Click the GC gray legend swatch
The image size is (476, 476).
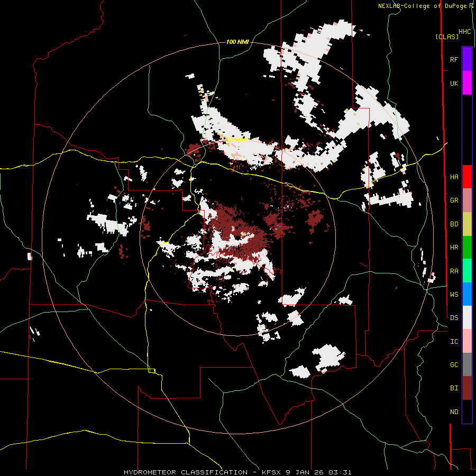(x=467, y=364)
